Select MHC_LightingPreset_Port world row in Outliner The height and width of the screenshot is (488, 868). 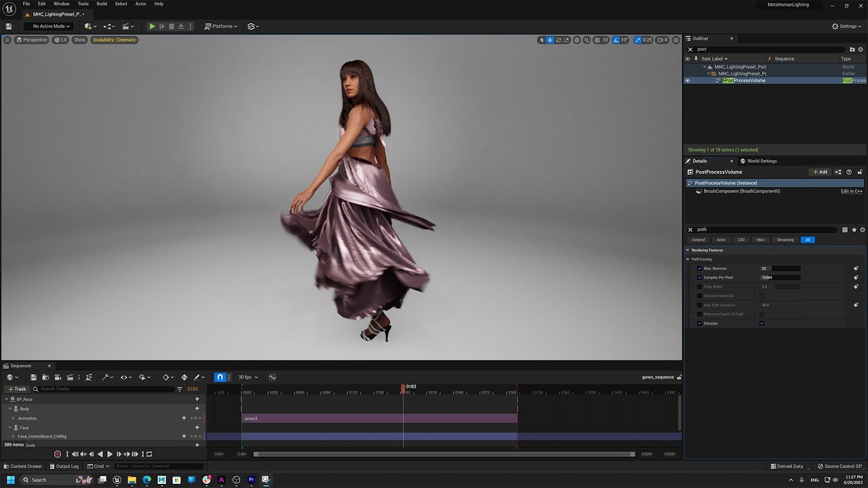pos(740,67)
